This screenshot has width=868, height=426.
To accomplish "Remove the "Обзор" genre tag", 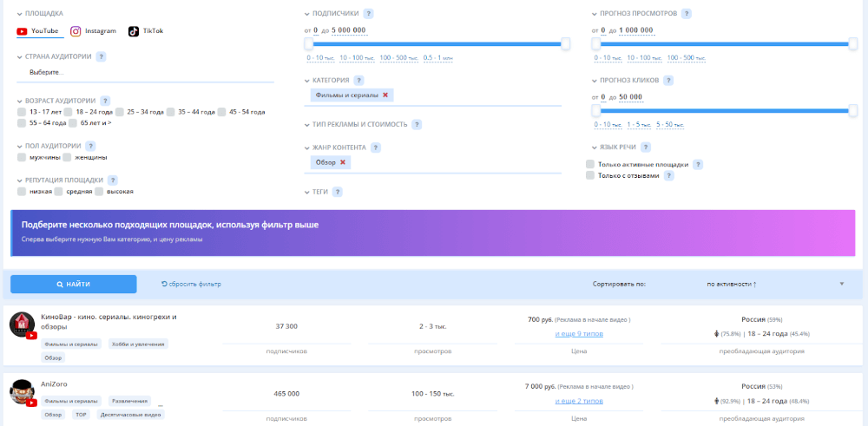I will pos(343,162).
